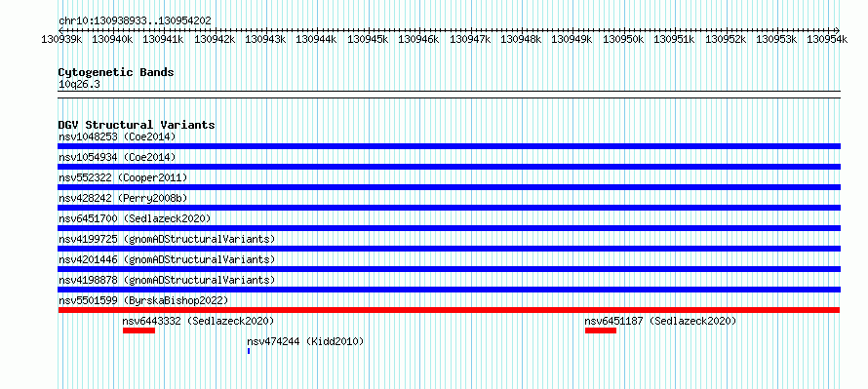
Task: Open the nsv6443332 (Sedlazeck2020) label
Action: coord(199,321)
